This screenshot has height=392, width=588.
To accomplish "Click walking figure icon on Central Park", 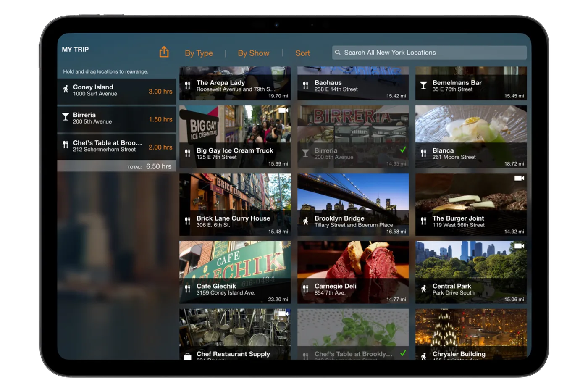I will point(423,289).
